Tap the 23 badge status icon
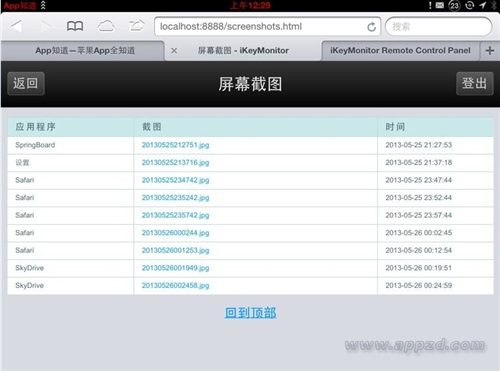 click(454, 5)
